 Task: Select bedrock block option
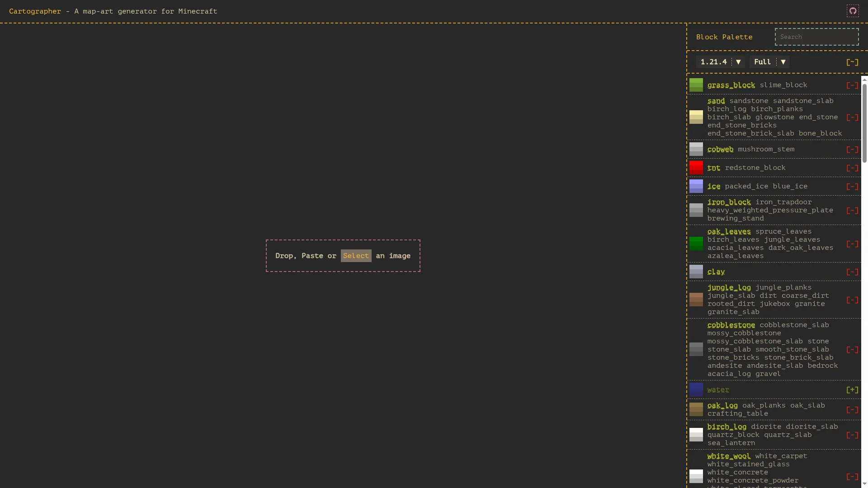point(823,366)
